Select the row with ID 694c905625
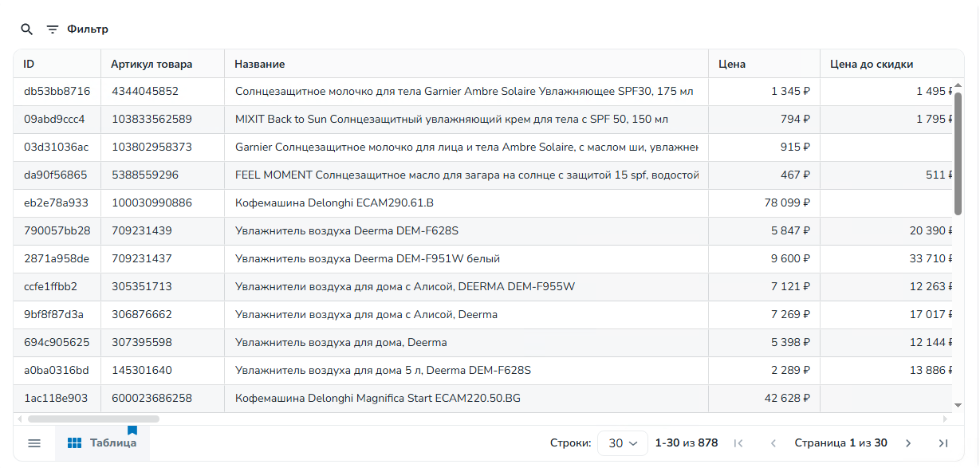The width and height of the screenshot is (980, 468). click(483, 343)
